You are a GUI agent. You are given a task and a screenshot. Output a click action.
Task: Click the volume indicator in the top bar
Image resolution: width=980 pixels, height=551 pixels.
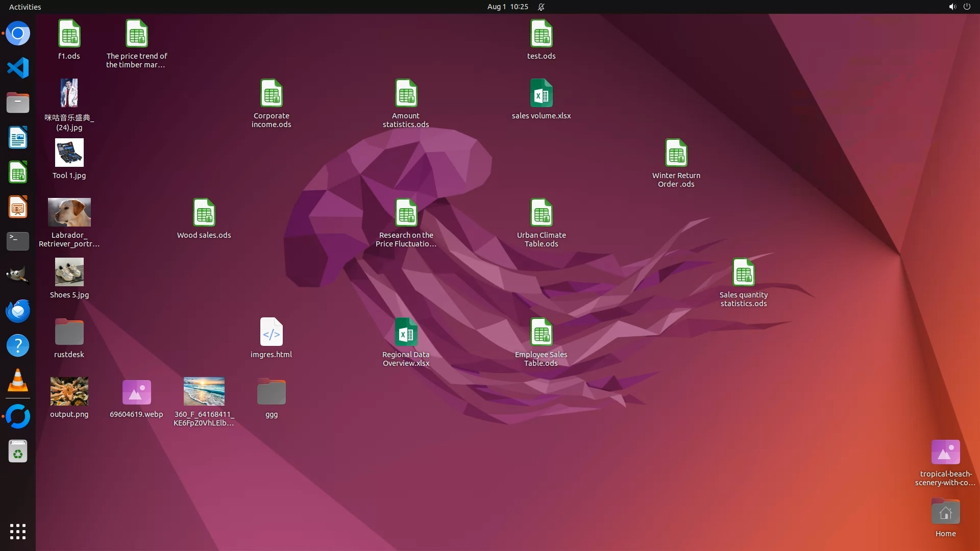(952, 7)
